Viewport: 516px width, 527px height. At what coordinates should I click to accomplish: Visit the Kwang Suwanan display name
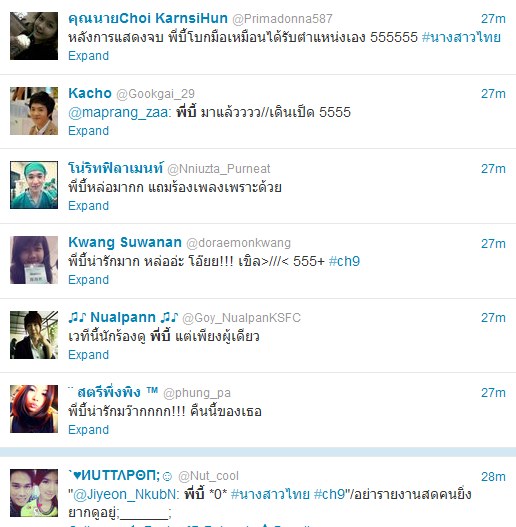125,242
